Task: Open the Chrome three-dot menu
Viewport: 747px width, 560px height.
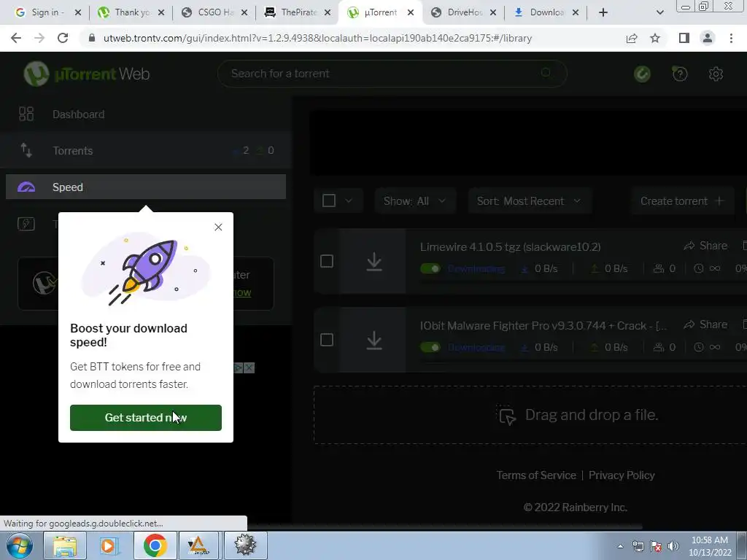Action: 731,38
